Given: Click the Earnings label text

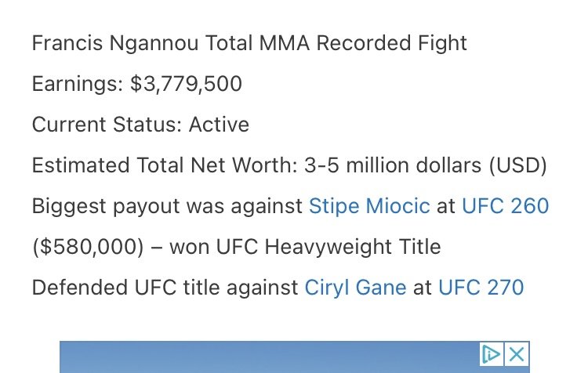Looking at the screenshot, I should point(78,84).
